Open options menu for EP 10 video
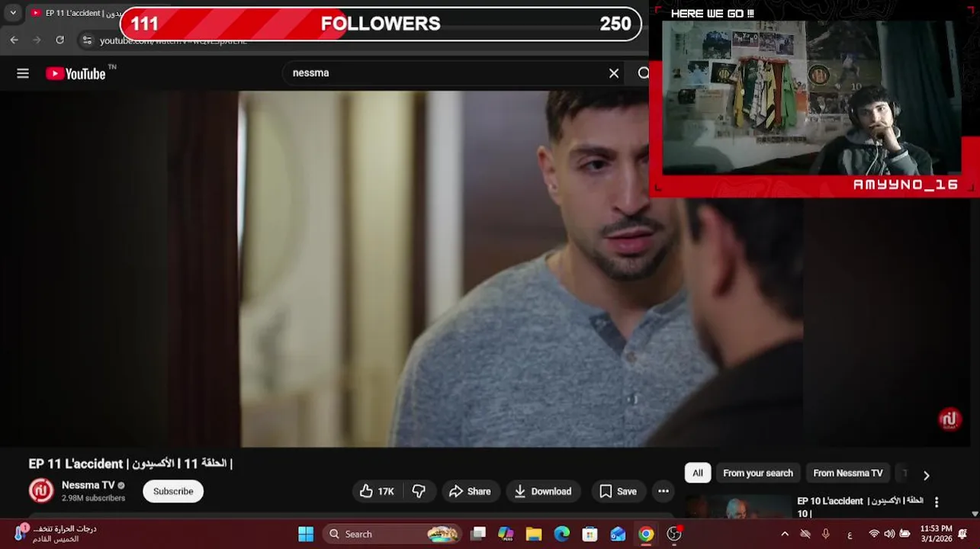The image size is (980, 549). pyautogui.click(x=937, y=502)
